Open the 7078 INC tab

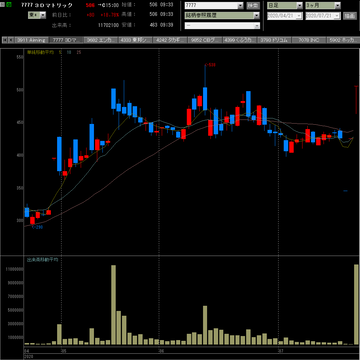coord(308,40)
